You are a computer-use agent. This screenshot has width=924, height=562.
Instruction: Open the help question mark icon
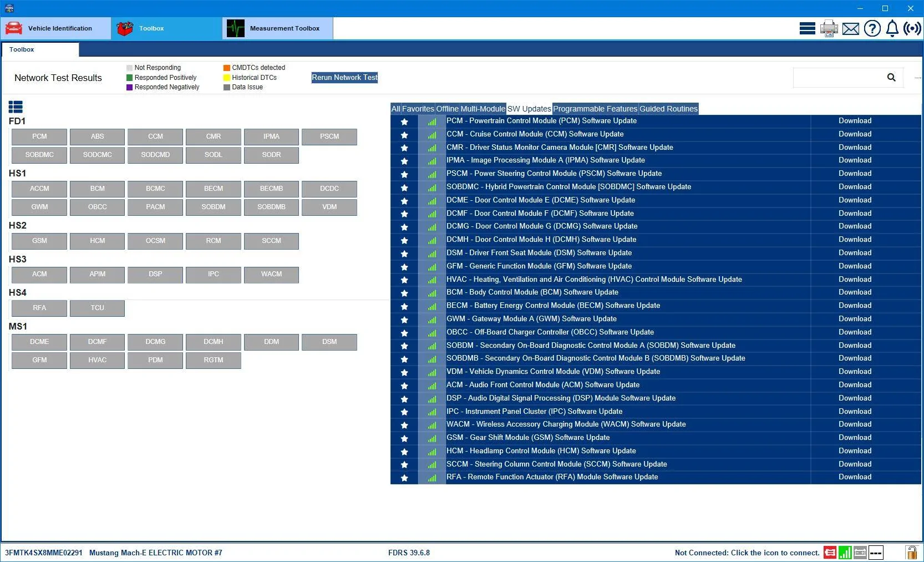click(872, 28)
